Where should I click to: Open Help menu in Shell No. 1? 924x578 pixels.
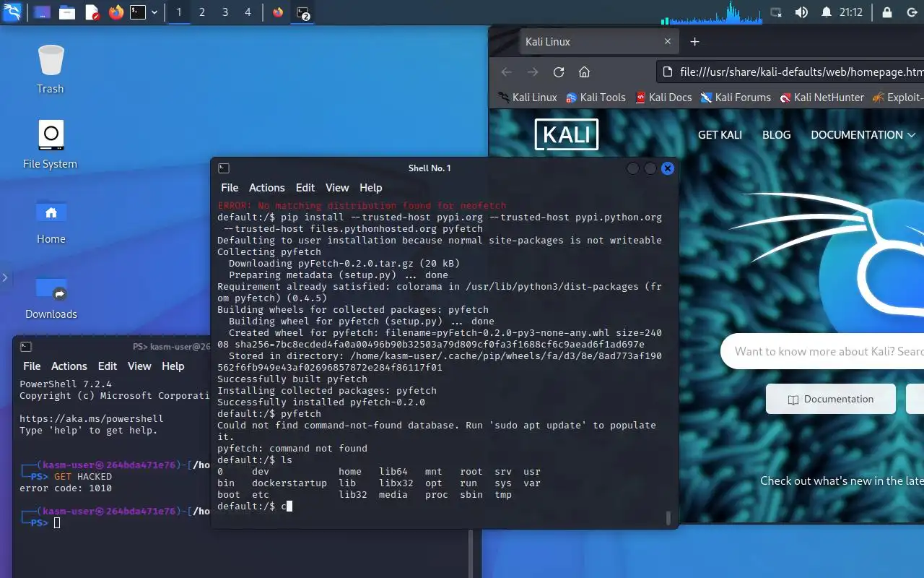(371, 187)
